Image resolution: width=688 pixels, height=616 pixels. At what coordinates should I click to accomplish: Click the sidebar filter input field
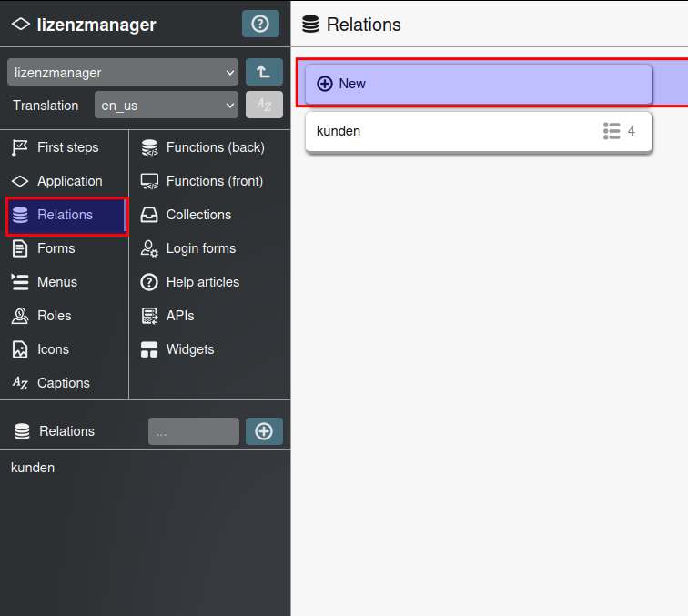click(x=193, y=431)
